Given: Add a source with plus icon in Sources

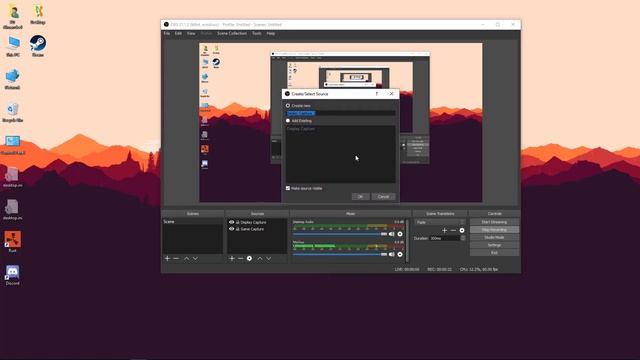Looking at the screenshot, I should (x=232, y=258).
